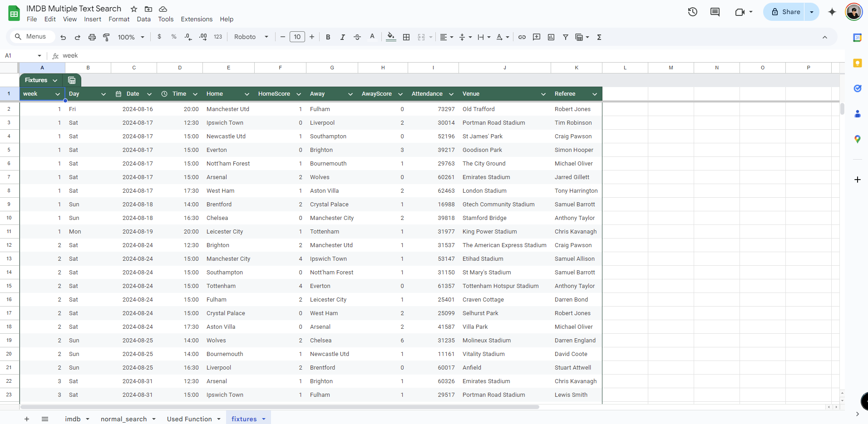
Task: Click the Redo icon
Action: [x=78, y=37]
